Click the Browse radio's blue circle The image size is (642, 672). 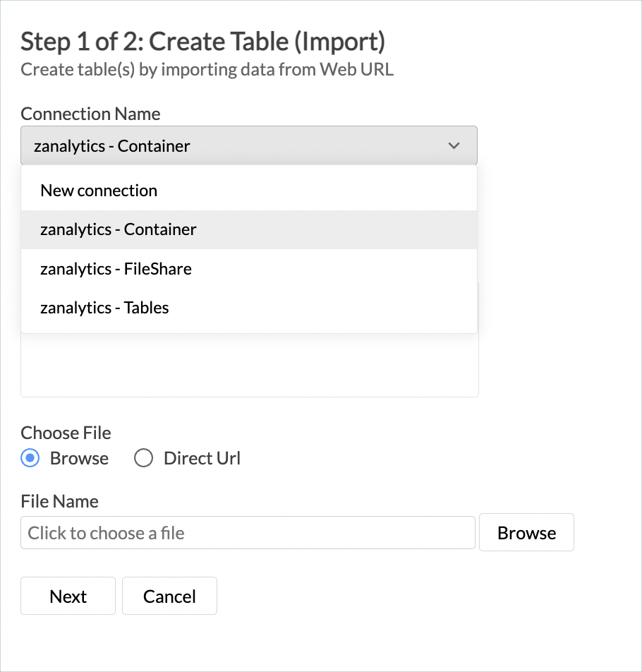tap(31, 458)
